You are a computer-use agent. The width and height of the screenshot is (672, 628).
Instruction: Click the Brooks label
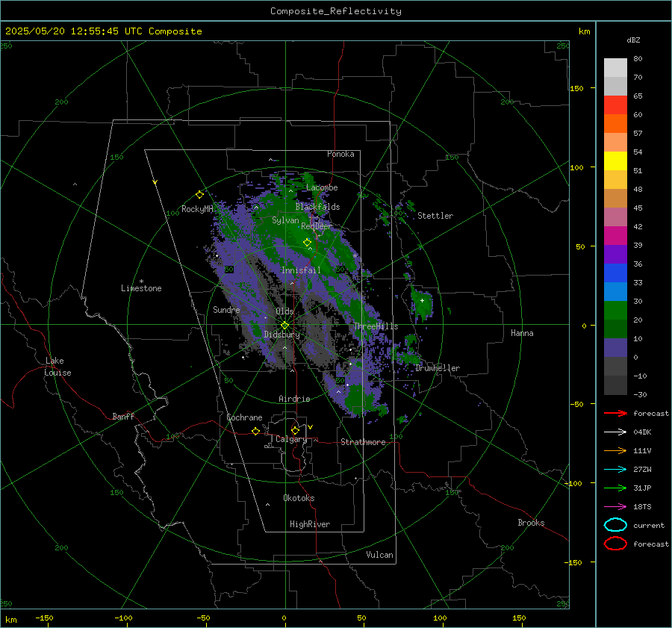coord(531,523)
